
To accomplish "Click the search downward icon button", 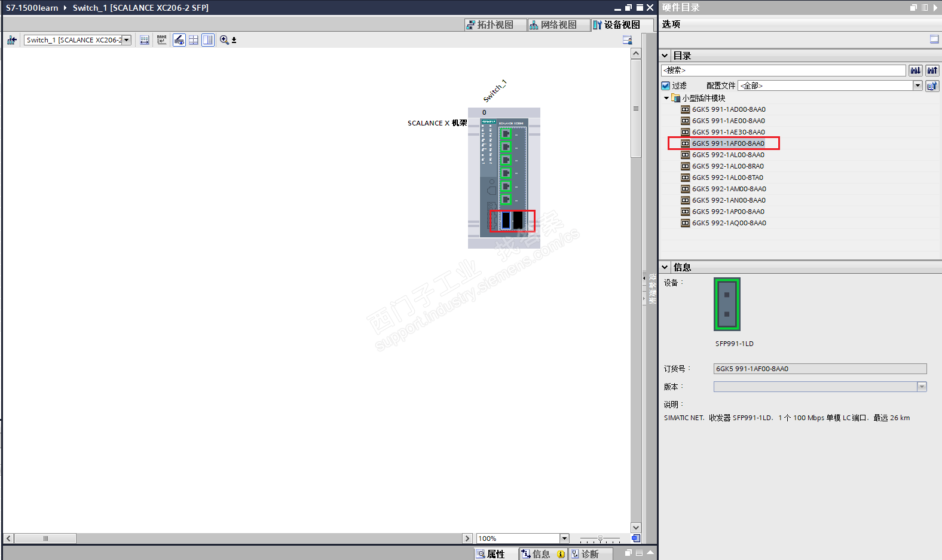I will click(915, 71).
